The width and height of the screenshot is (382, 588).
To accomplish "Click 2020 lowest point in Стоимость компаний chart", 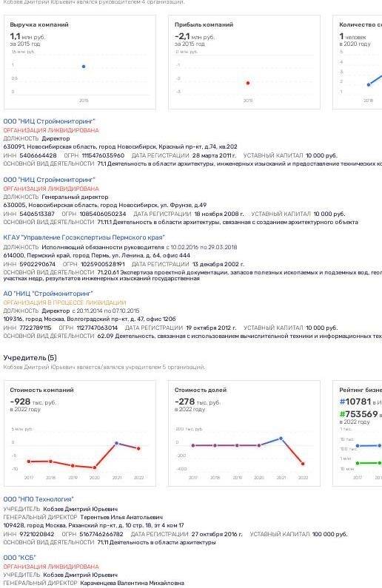I will point(95,467).
